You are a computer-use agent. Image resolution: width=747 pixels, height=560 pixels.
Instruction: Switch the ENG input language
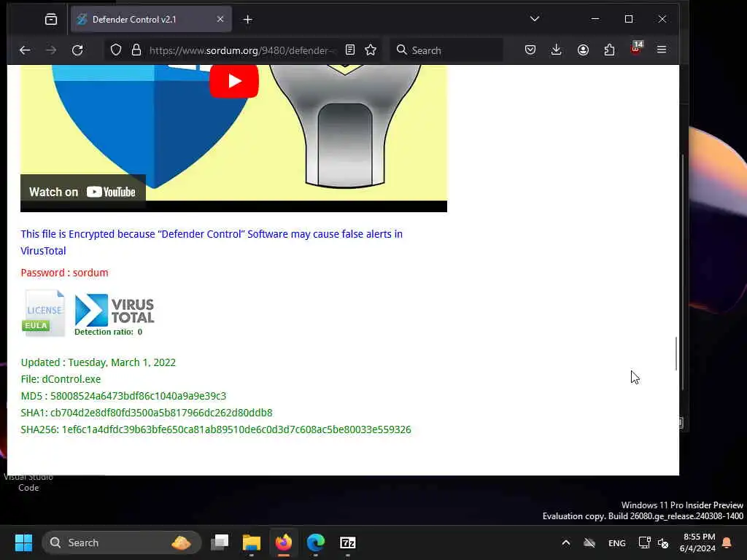[617, 542]
